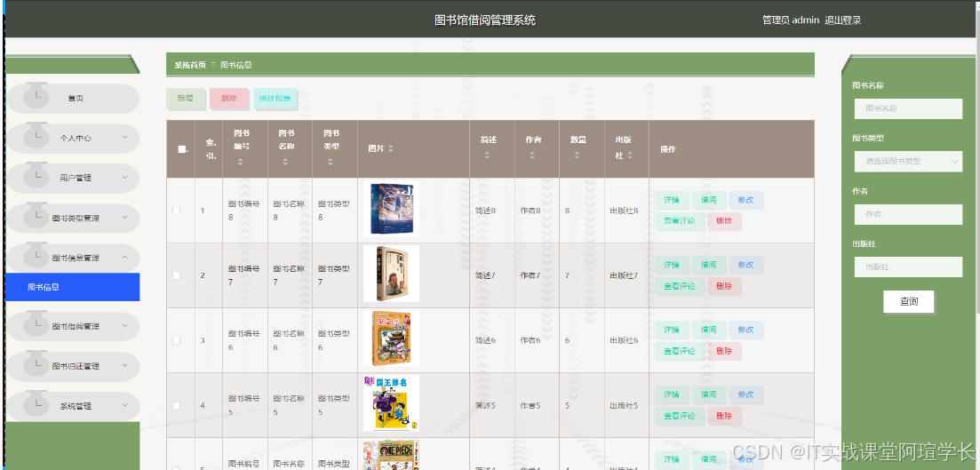Click the clock icon beside 图书信息管理
980x470 pixels.
coord(36,256)
